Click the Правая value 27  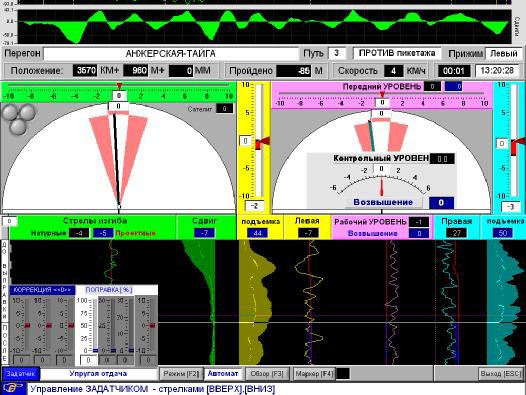click(x=457, y=233)
